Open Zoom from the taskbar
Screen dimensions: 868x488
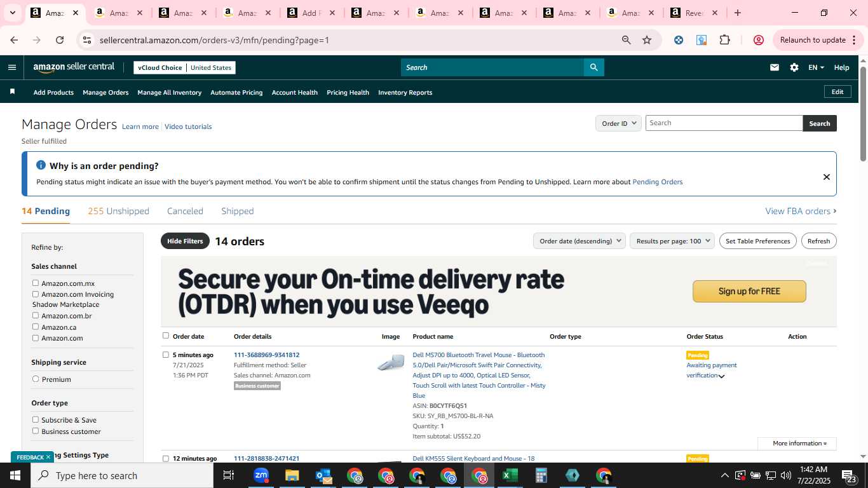coord(261,475)
